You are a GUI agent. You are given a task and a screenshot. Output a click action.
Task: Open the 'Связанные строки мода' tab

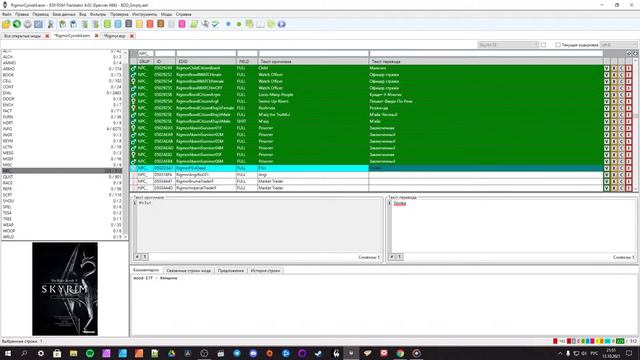(x=189, y=271)
